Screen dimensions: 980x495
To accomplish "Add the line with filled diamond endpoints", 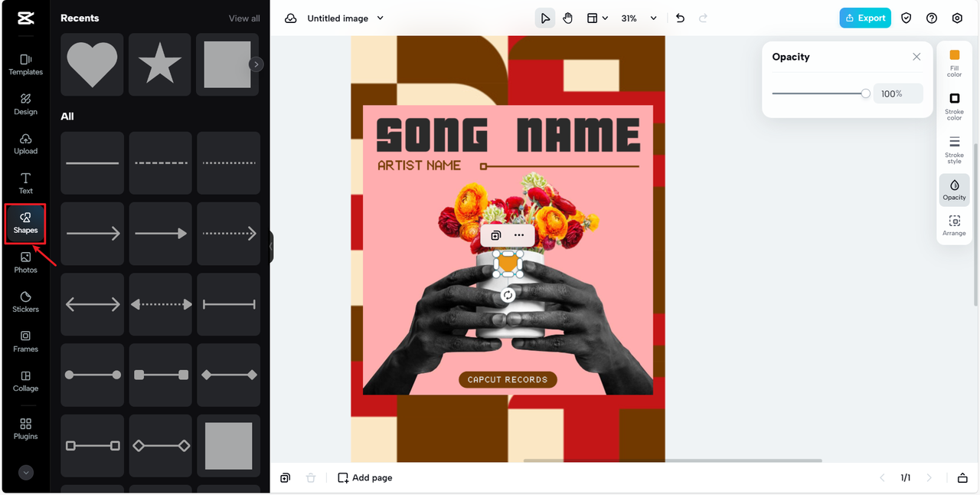I will click(228, 375).
